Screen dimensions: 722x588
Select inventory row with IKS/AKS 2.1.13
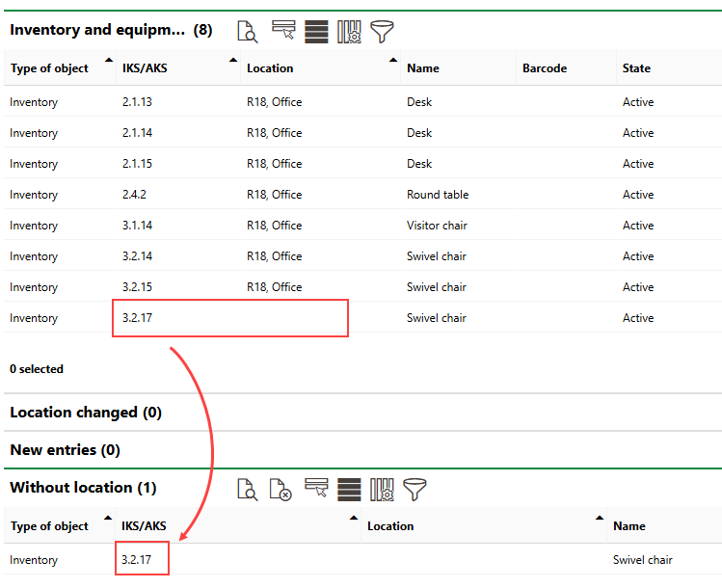(138, 102)
